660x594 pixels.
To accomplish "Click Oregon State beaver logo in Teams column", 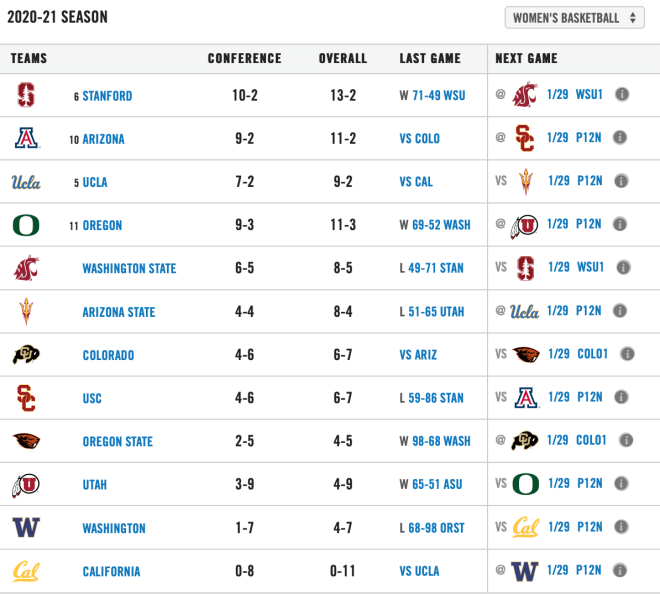I will pos(26,441).
